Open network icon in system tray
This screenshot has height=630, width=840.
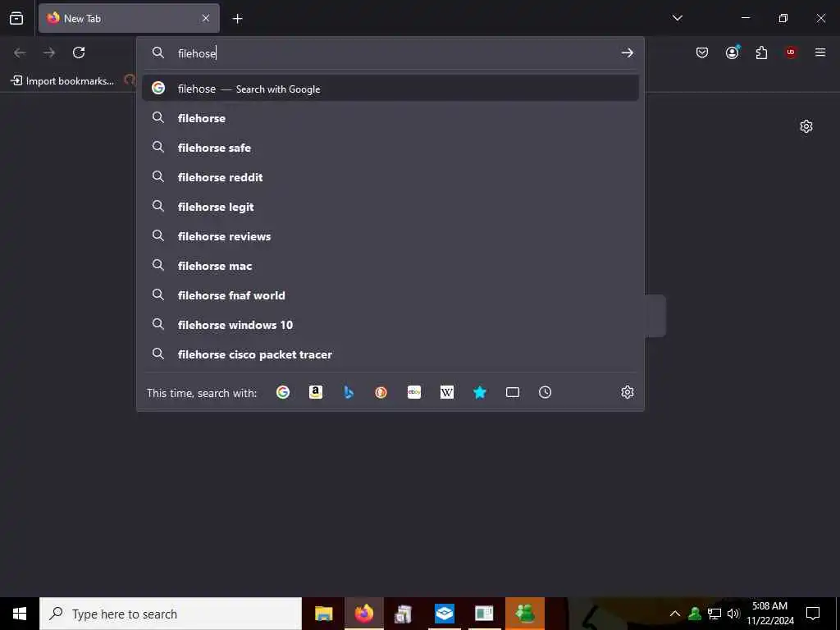click(x=714, y=614)
